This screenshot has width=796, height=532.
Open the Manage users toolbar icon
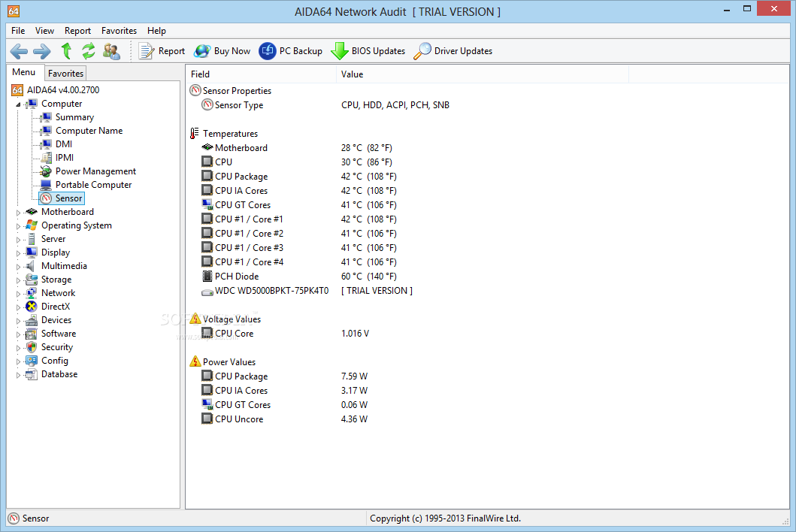[111, 51]
